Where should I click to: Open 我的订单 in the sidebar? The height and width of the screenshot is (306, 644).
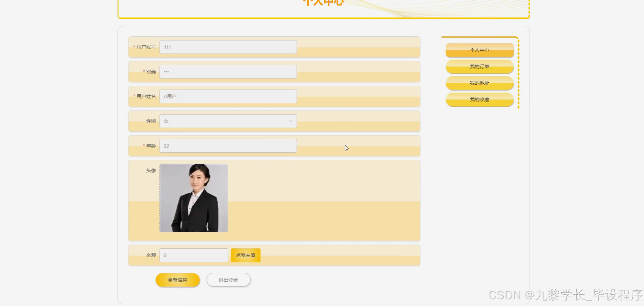[x=480, y=67]
